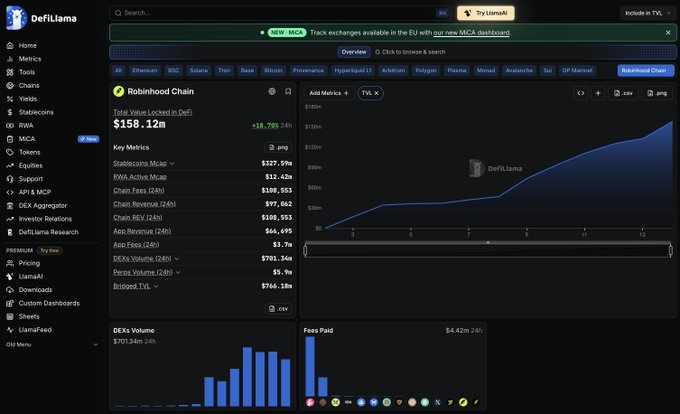Click the Investor Relations icon
The width and height of the screenshot is (680, 414).
[10, 219]
